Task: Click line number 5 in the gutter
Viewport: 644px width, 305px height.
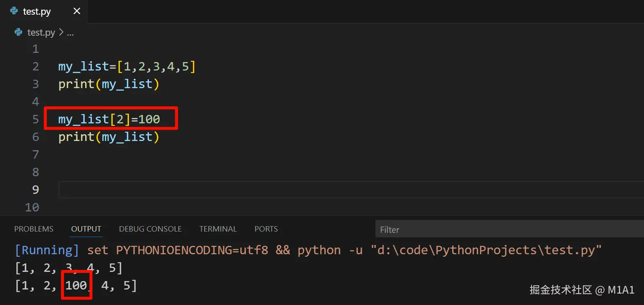Action: (35, 120)
